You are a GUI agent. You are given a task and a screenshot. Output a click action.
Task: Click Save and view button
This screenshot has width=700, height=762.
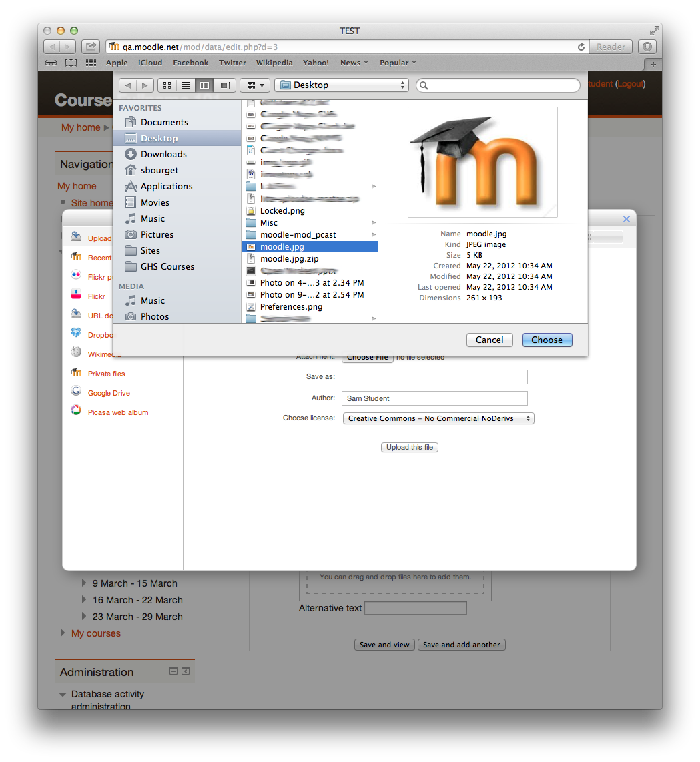[384, 645]
